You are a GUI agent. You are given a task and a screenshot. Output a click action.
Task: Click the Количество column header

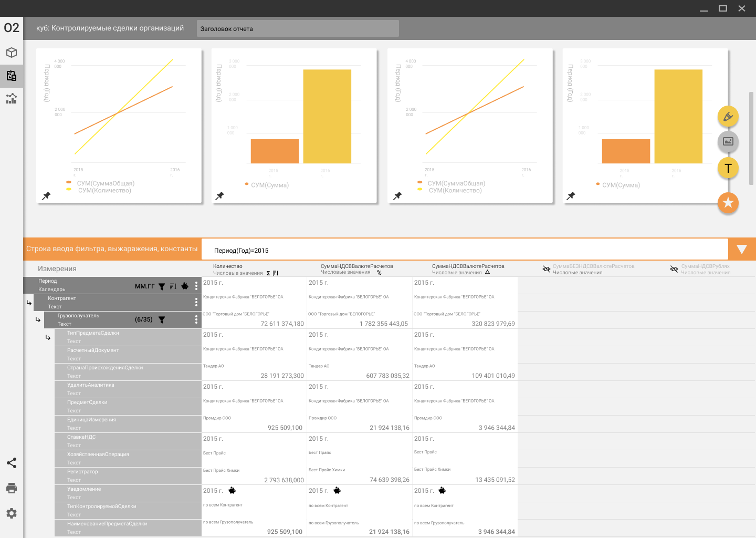(228, 266)
